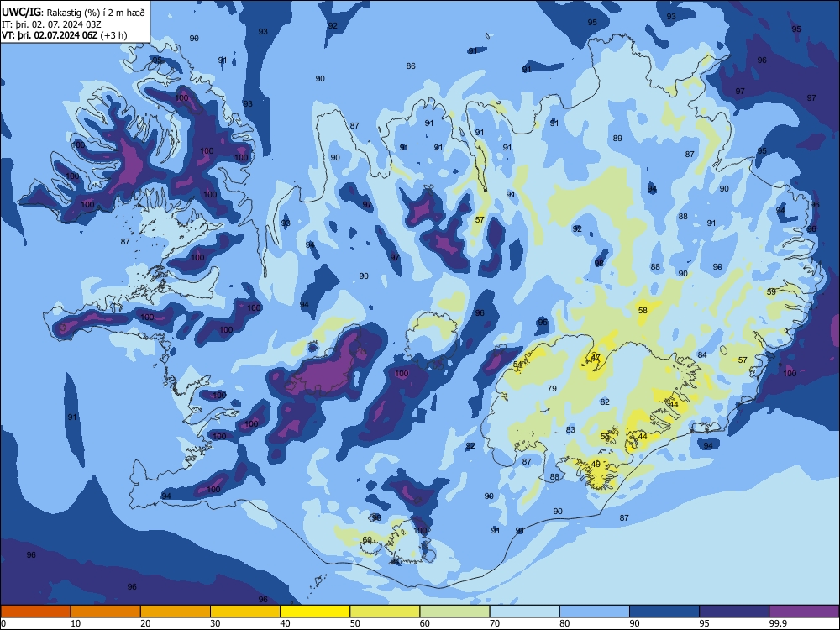Click the purple above-99.9 legend swatch

[804, 612]
